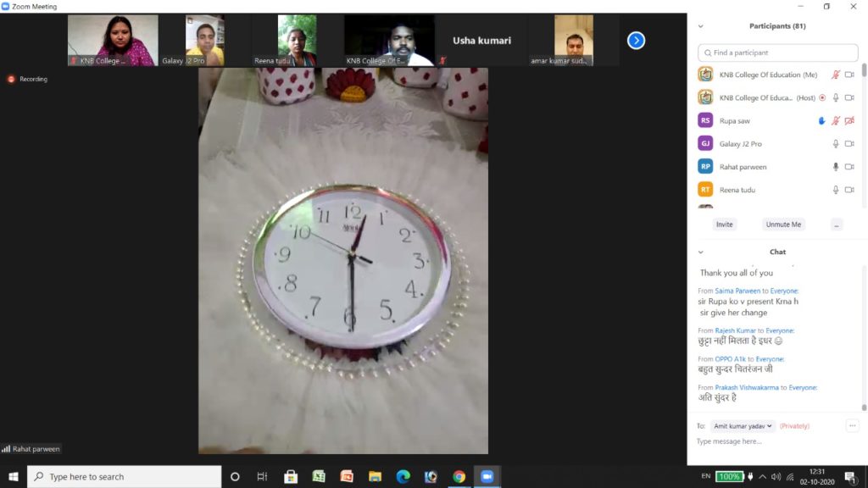
Task: Toggle the microphone of KNB College (Host)
Action: tap(836, 98)
